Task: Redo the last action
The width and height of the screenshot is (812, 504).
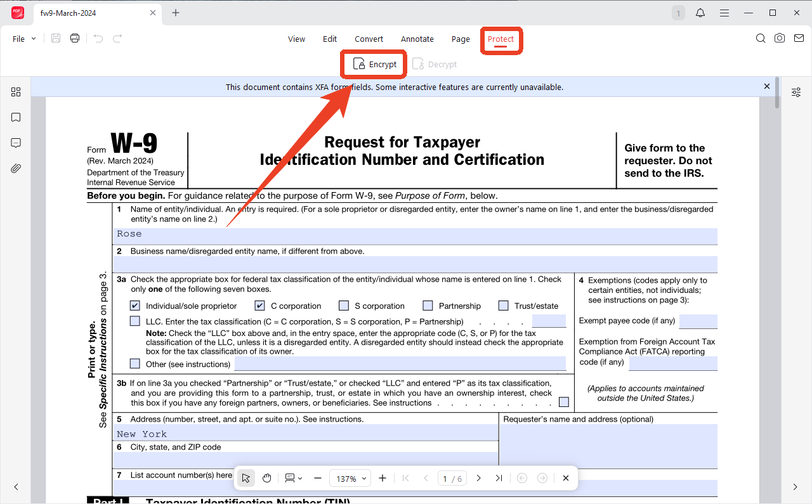Action: tap(117, 39)
